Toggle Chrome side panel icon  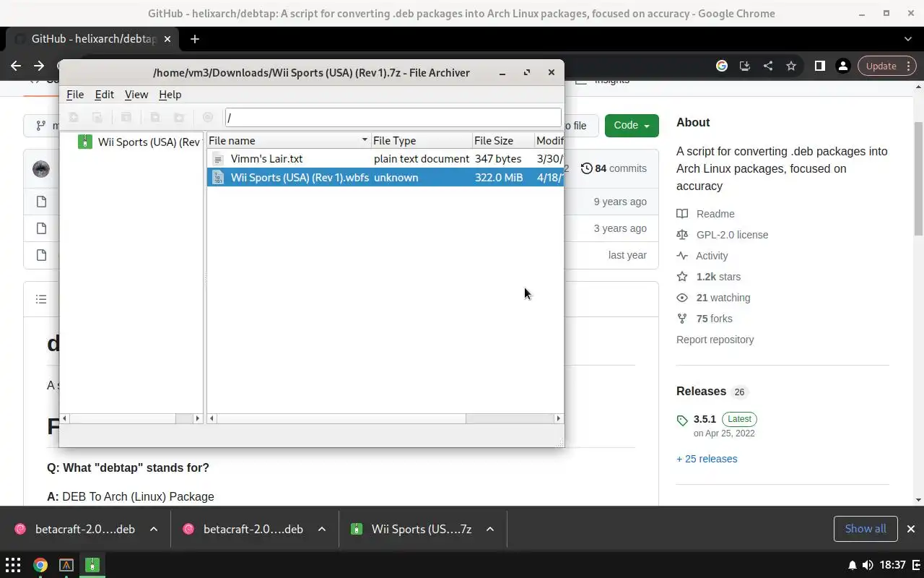pos(819,66)
